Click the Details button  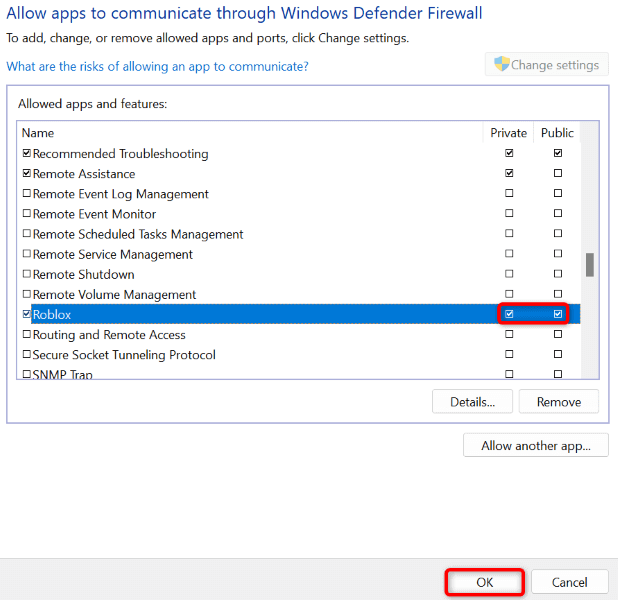(472, 402)
